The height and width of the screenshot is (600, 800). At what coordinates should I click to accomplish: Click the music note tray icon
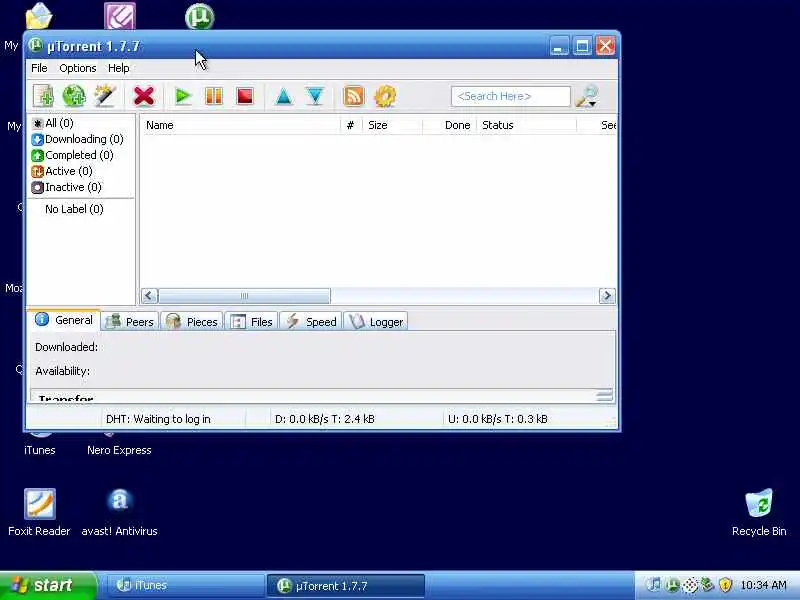point(654,585)
